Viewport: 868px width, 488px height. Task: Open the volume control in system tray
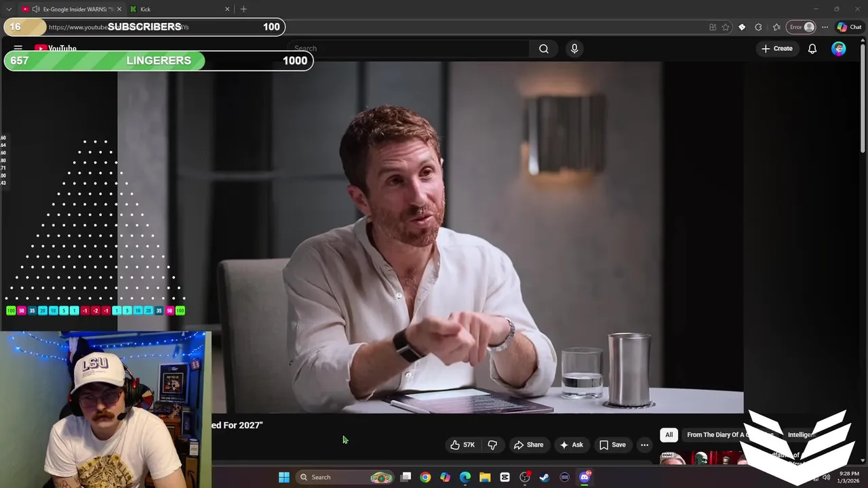pyautogui.click(x=826, y=477)
